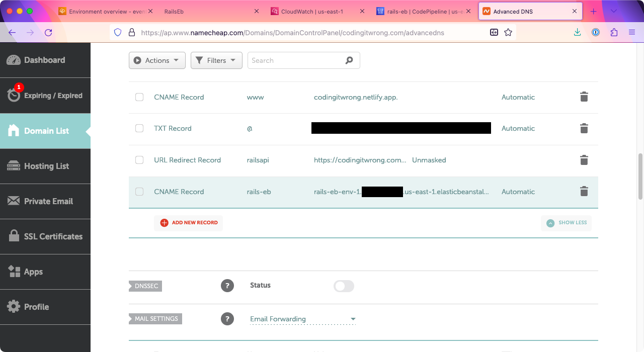644x352 pixels.
Task: Open DNSSEC help question mark
Action: pos(227,286)
